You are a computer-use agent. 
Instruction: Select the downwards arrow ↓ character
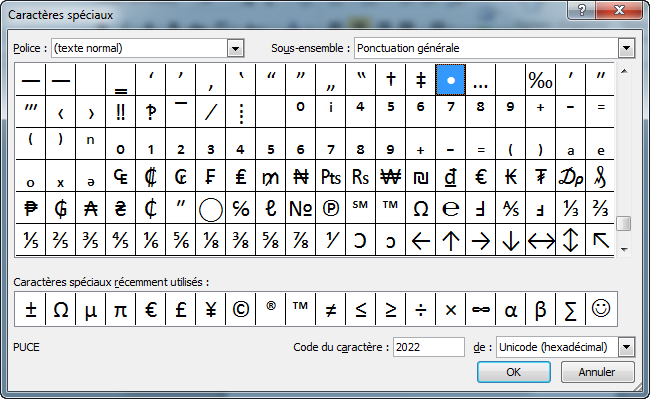[511, 240]
